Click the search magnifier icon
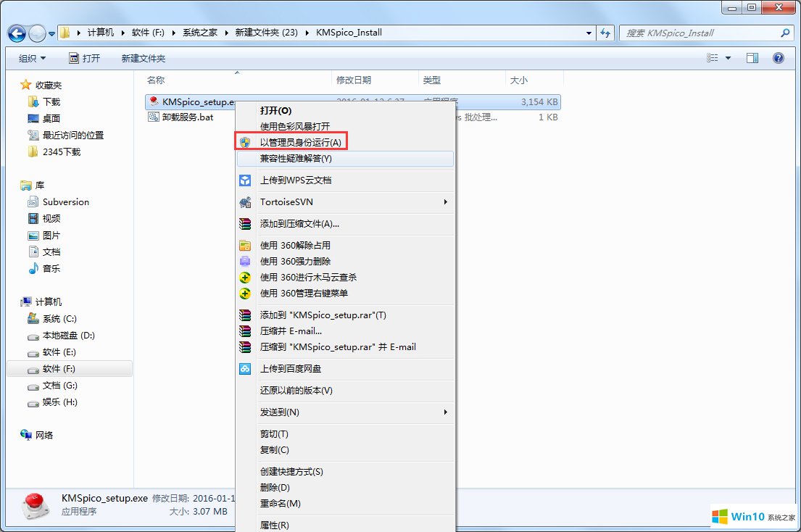 785,33
